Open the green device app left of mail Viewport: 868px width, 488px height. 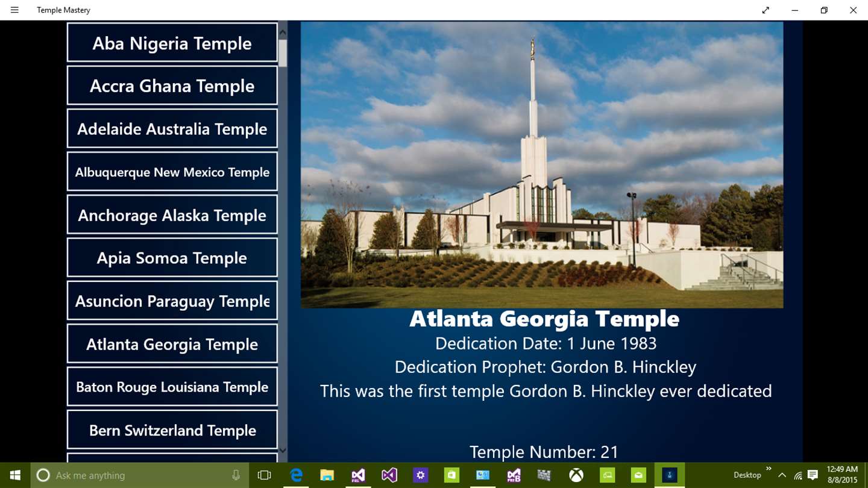(x=607, y=475)
